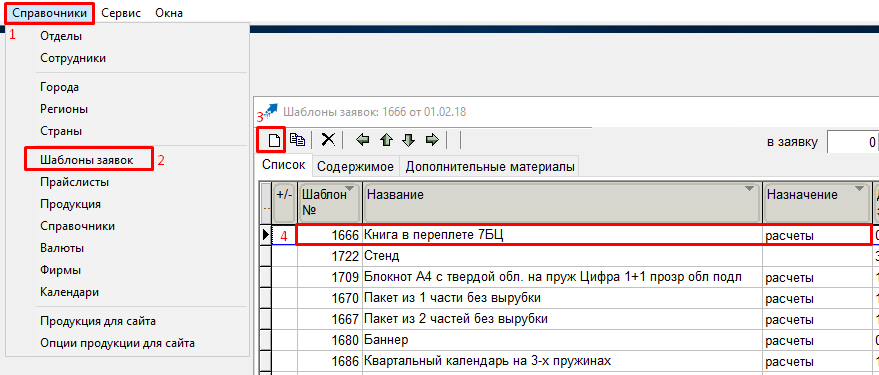Viewport: 879px width, 375px height.
Task: Choose Фирмы from the menu
Action: coord(61,270)
